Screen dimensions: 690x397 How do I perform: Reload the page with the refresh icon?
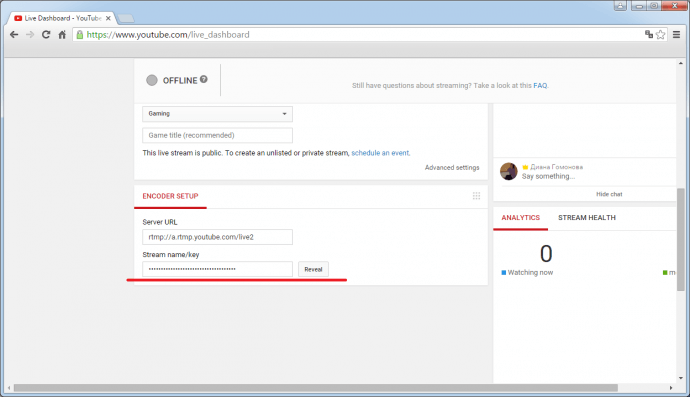(46, 34)
